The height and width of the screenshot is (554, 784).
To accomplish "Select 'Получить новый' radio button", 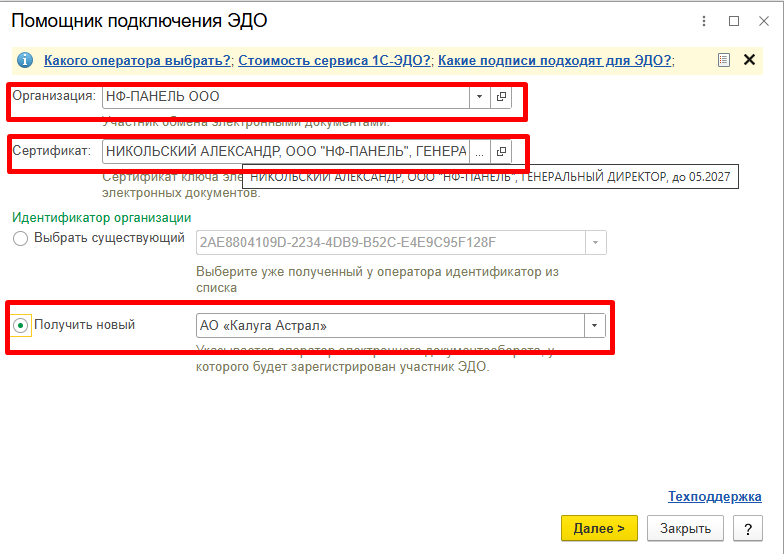I will click(20, 326).
